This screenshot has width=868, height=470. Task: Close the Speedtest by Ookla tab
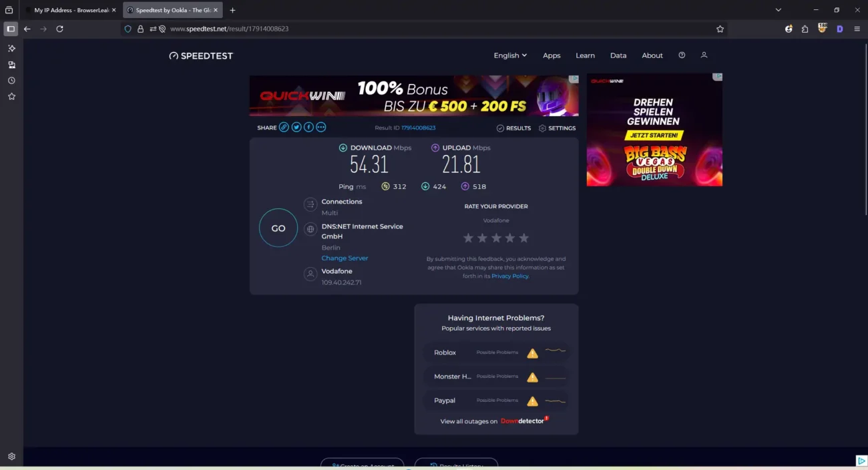point(215,10)
